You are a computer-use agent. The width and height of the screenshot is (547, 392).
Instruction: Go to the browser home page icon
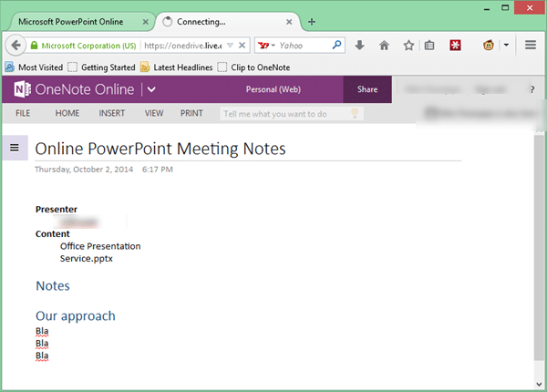384,45
